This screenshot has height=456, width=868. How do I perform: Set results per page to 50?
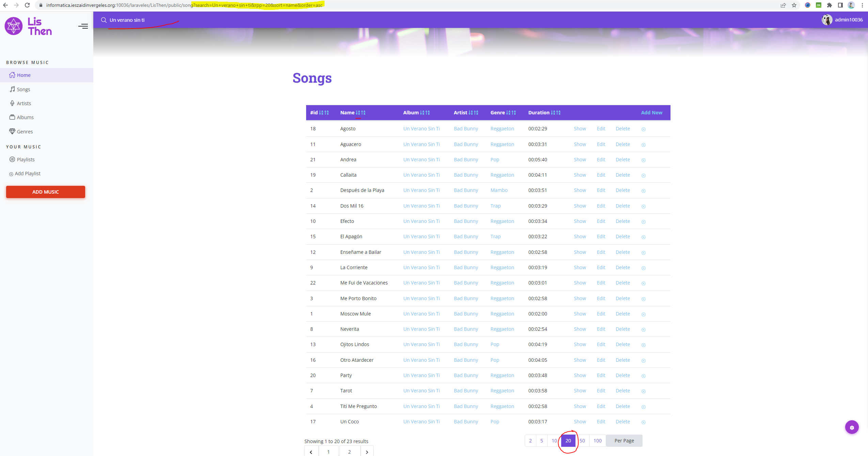click(582, 441)
